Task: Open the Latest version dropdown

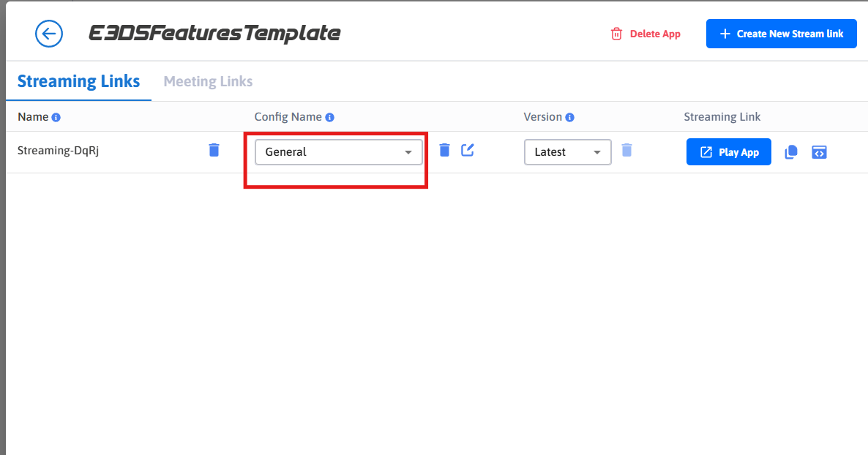Action: tap(567, 151)
